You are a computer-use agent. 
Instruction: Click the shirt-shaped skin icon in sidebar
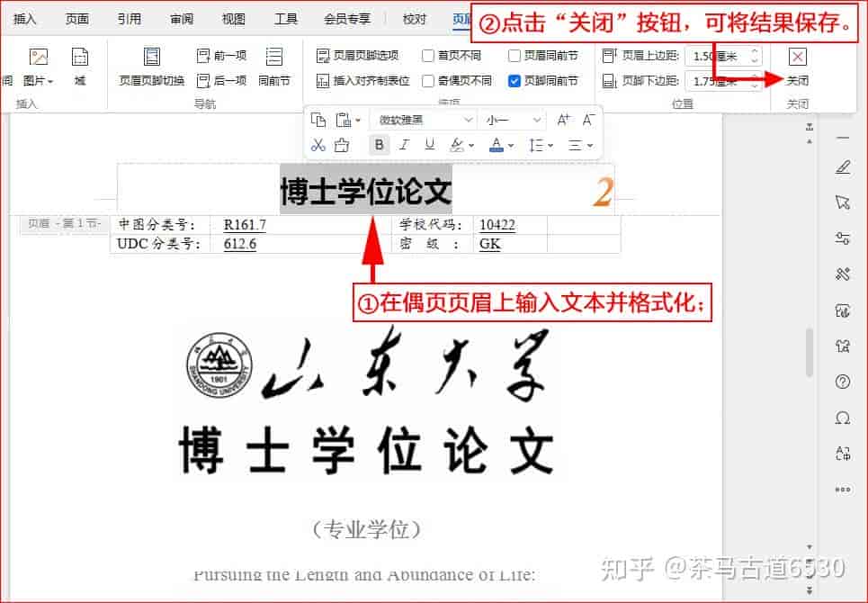[x=843, y=346]
